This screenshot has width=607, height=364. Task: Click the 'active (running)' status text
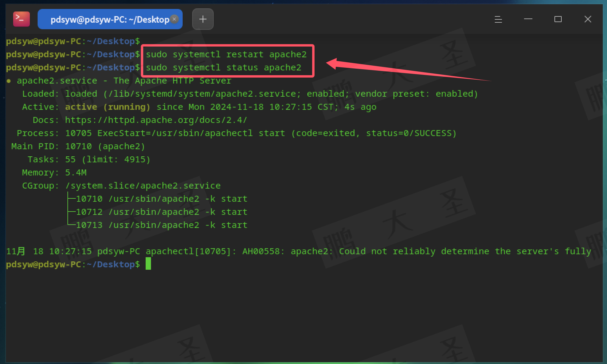click(x=108, y=107)
